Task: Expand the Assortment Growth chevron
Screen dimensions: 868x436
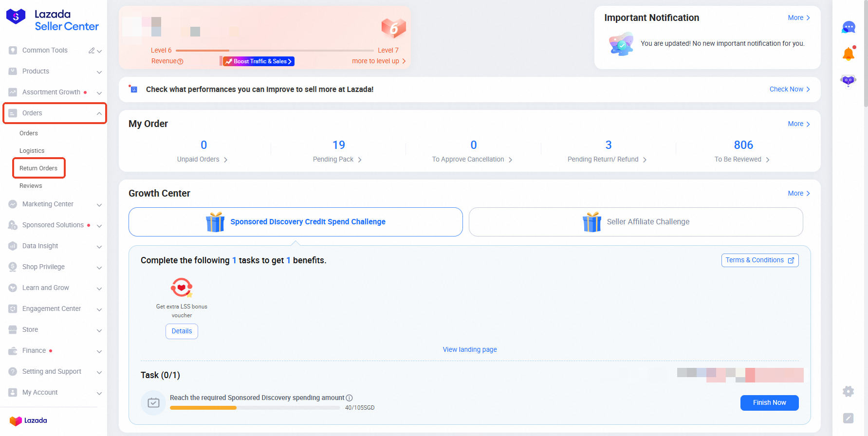Action: click(99, 93)
